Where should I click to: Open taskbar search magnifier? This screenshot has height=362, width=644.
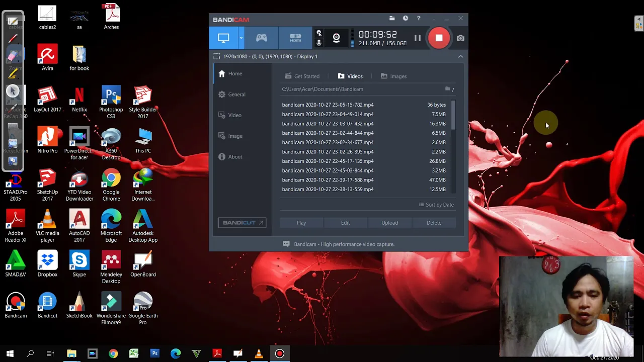30,354
